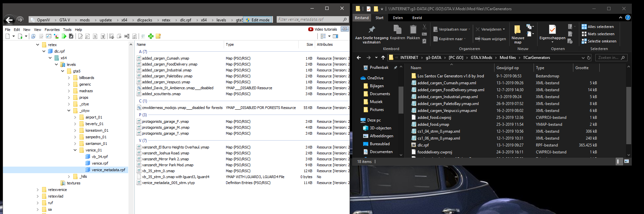644x214 pixels.
Task: Click the Explorer address bar refresh icon
Action: pyautogui.click(x=589, y=58)
